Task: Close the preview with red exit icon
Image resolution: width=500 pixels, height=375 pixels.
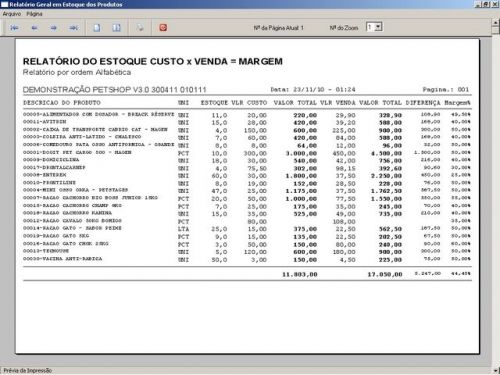Action: pyautogui.click(x=163, y=28)
